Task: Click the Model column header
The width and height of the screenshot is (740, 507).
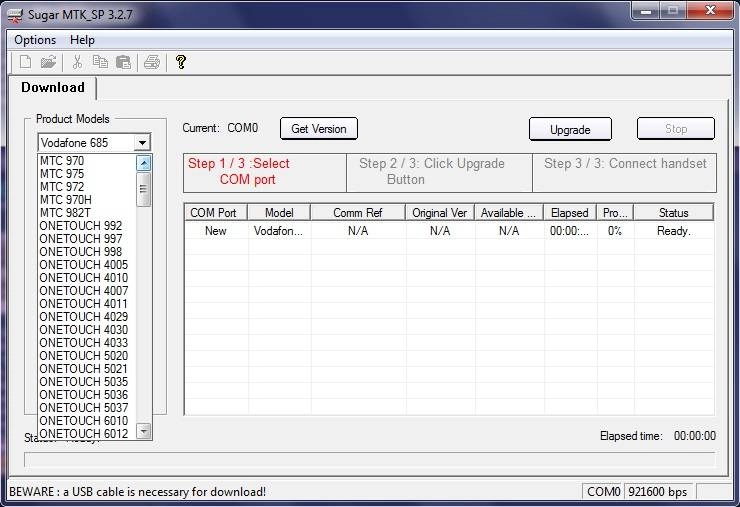Action: click(279, 212)
